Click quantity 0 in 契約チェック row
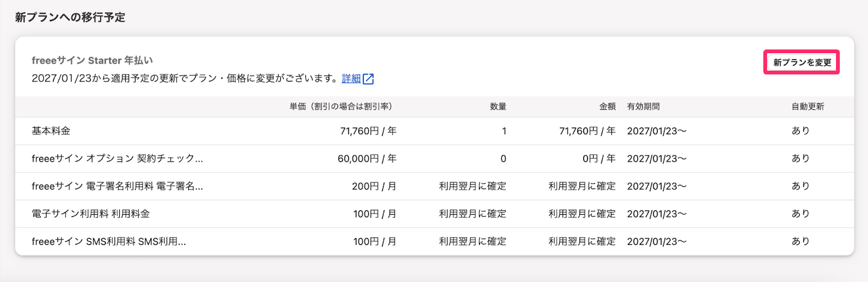This screenshot has width=868, height=282. click(x=503, y=159)
